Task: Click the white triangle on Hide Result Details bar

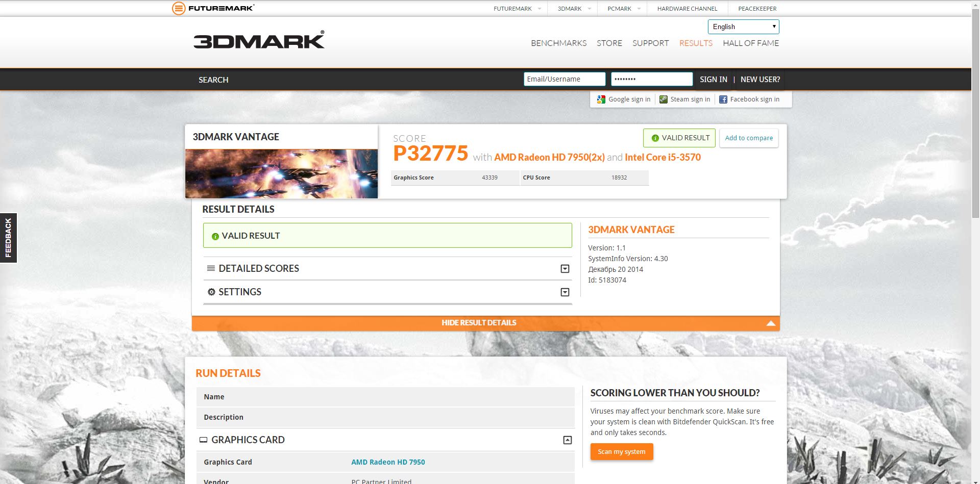Action: (x=771, y=323)
